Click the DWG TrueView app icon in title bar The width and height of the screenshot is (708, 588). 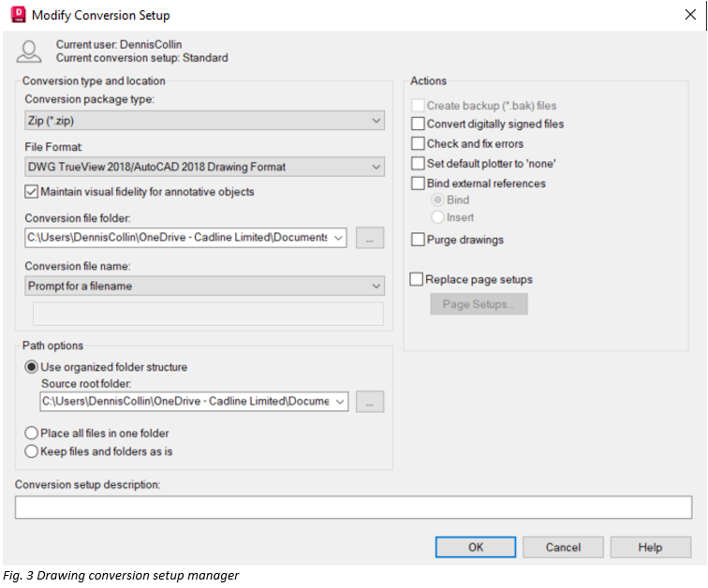(18, 14)
